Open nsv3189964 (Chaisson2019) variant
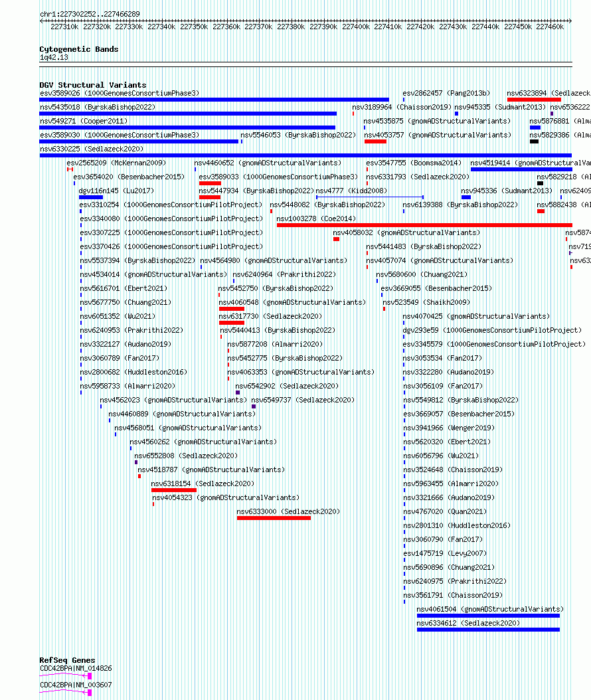591x700 pixels. click(402, 107)
